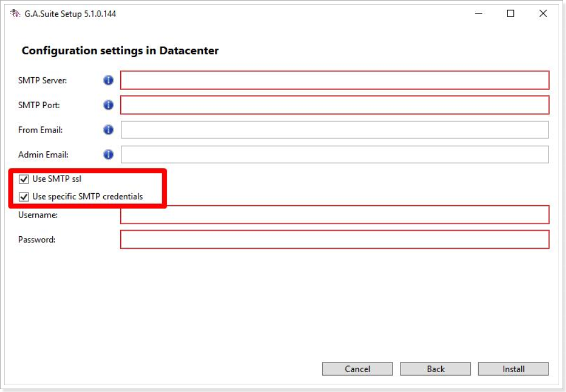Click the 'Admin Email:' label
The image size is (566, 392).
(43, 155)
